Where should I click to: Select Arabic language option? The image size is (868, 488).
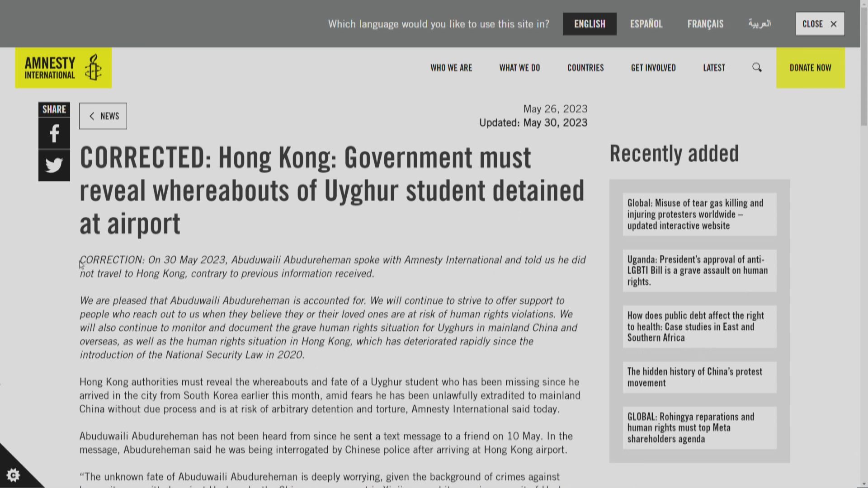point(759,24)
